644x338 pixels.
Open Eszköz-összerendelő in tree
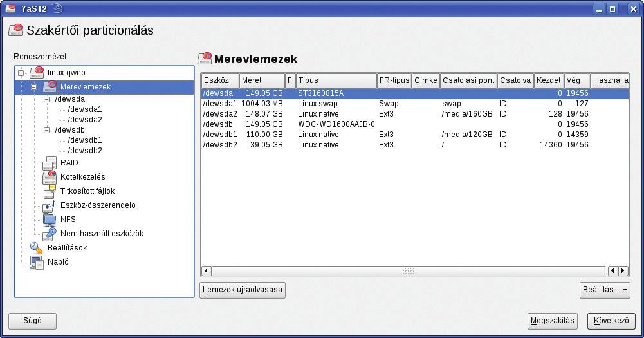pyautogui.click(x=98, y=205)
